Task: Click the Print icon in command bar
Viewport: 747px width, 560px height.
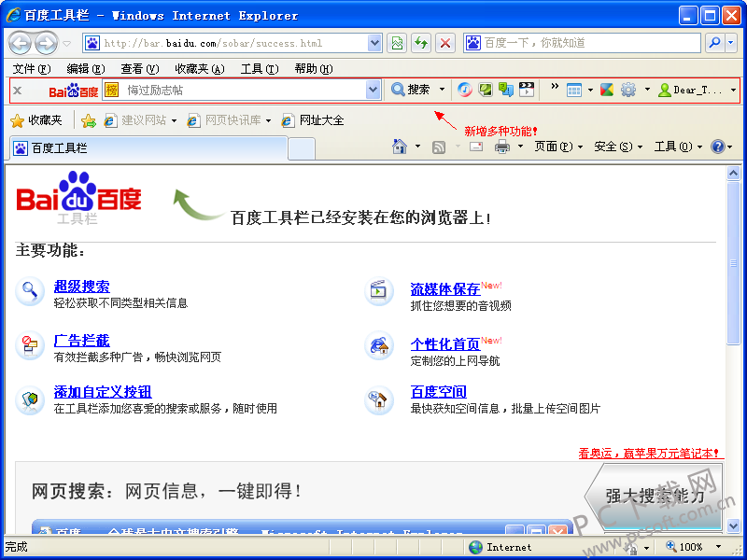Action: click(502, 147)
